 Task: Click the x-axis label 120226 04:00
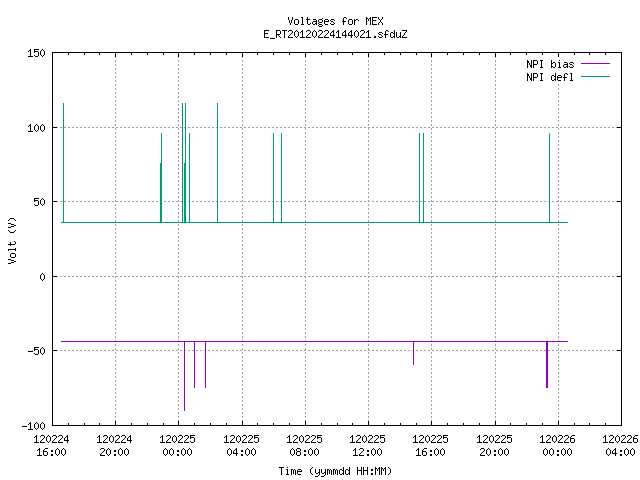point(620,446)
